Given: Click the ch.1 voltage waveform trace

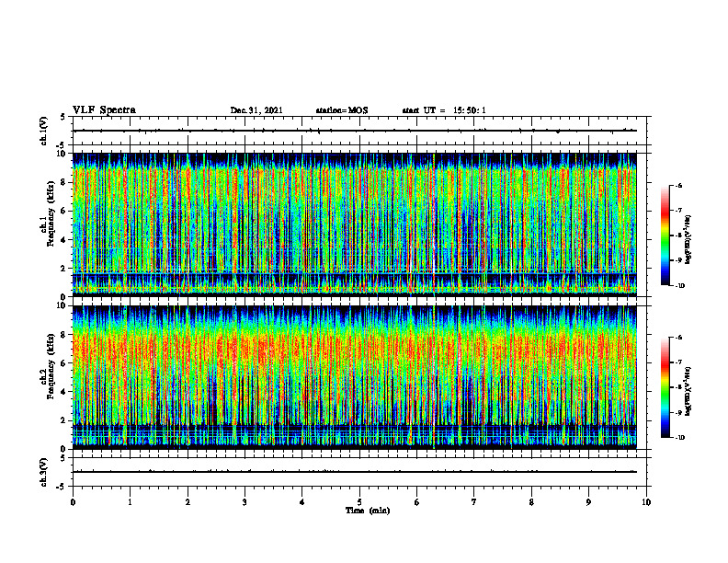Looking at the screenshot, I should [x=355, y=131].
